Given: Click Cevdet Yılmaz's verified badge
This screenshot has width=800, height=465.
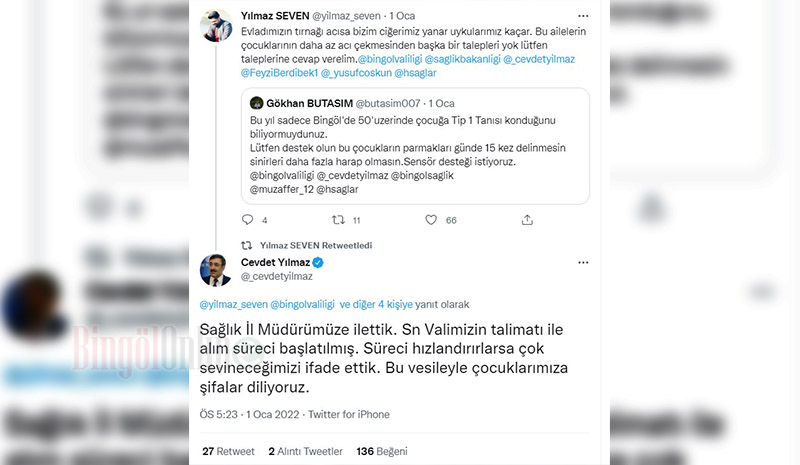Looking at the screenshot, I should point(318,263).
